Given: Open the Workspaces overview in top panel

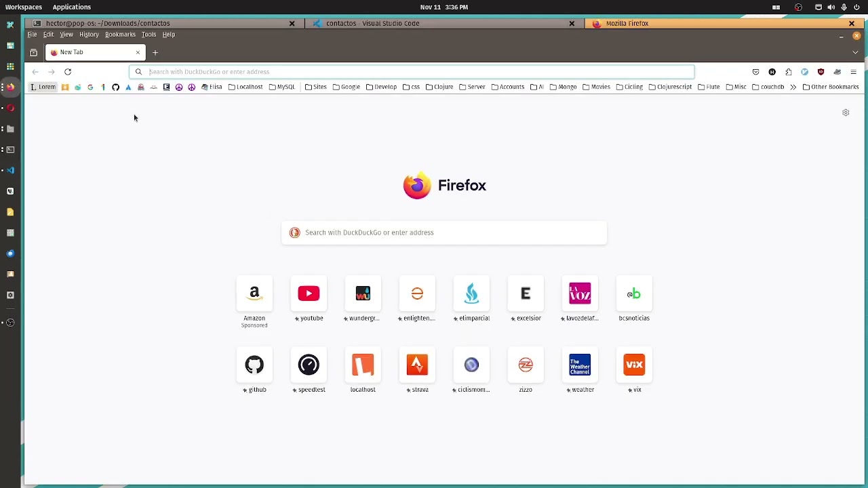Looking at the screenshot, I should 24,7.
